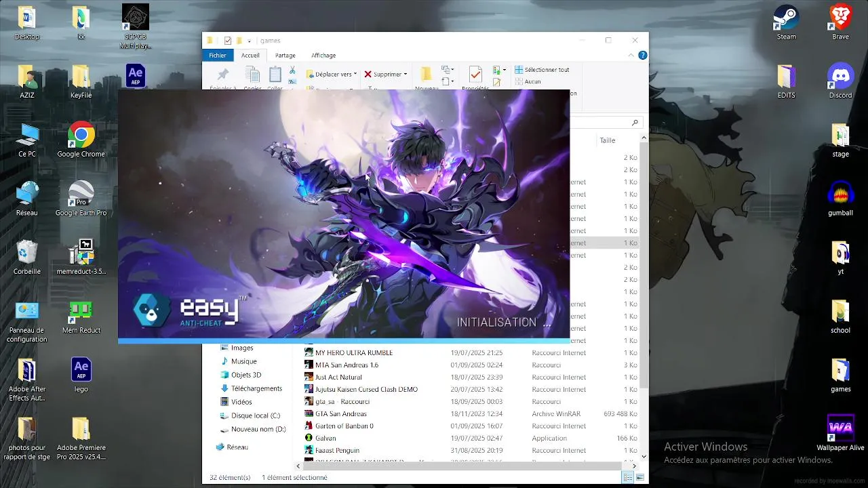Sort files by the Taille column header
The width and height of the screenshot is (868, 488).
[608, 140]
